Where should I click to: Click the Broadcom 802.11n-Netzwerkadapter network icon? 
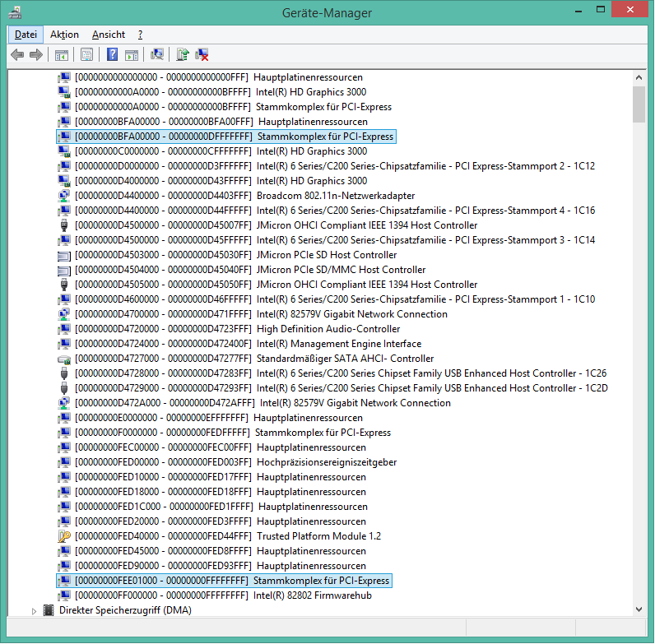[x=64, y=196]
